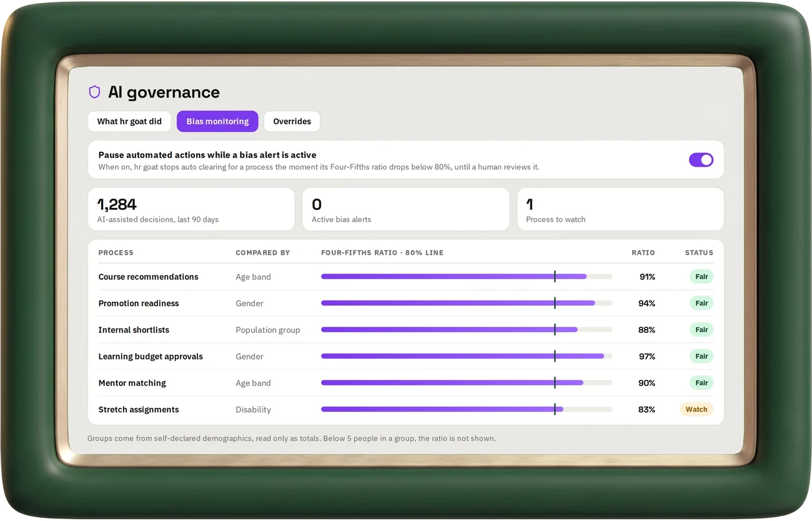Viewport: 812px width, 521px height.
Task: Click the AI governance page title
Action: click(x=164, y=92)
